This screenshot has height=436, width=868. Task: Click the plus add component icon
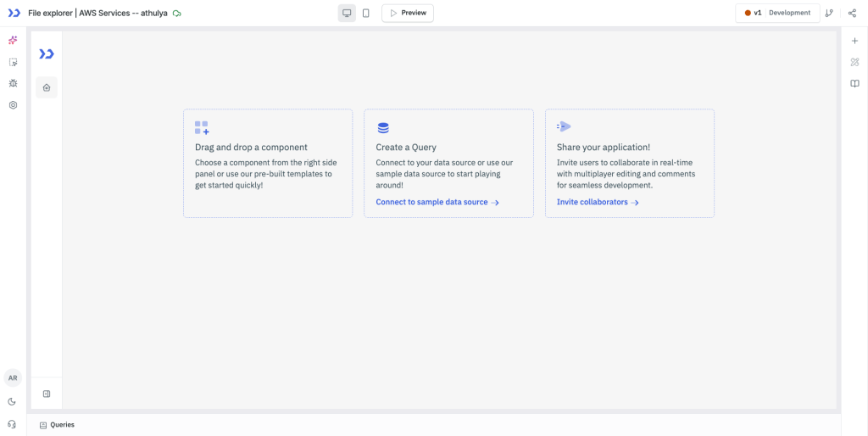pos(854,41)
